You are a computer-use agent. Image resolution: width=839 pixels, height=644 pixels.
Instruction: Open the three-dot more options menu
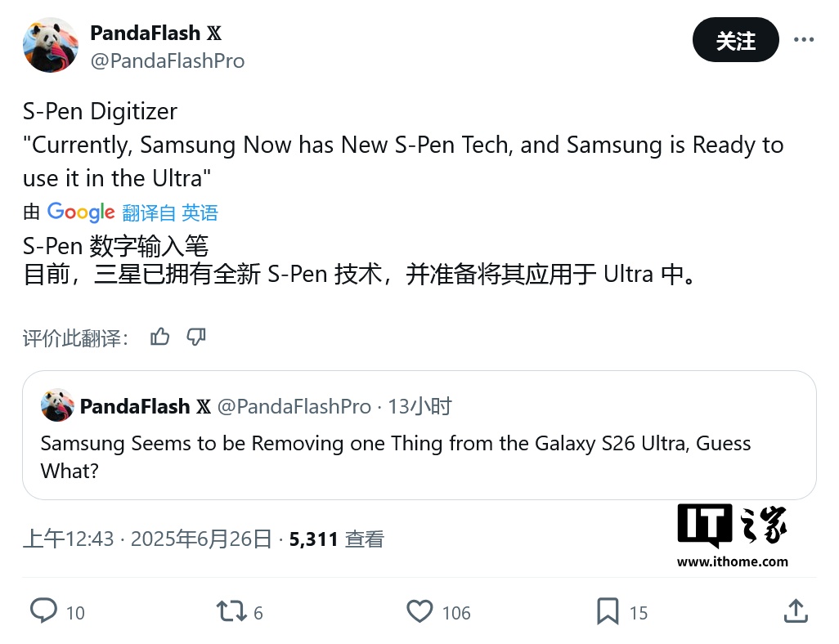click(803, 39)
